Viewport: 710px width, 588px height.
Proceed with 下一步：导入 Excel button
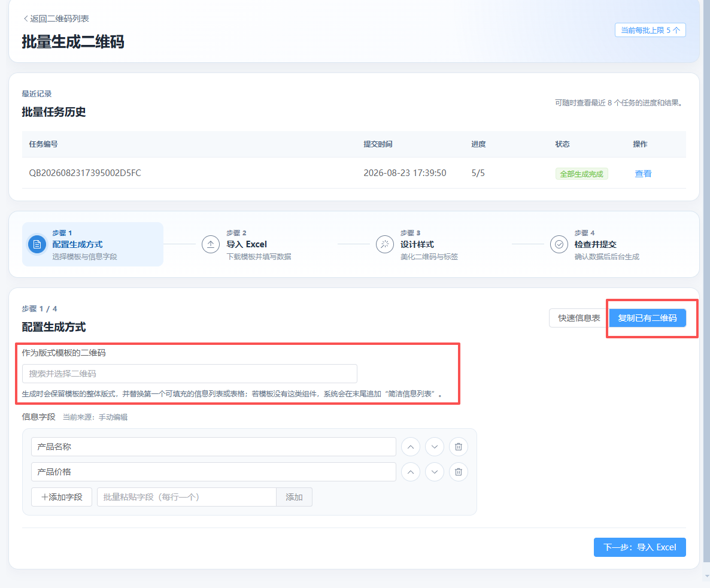tap(640, 547)
